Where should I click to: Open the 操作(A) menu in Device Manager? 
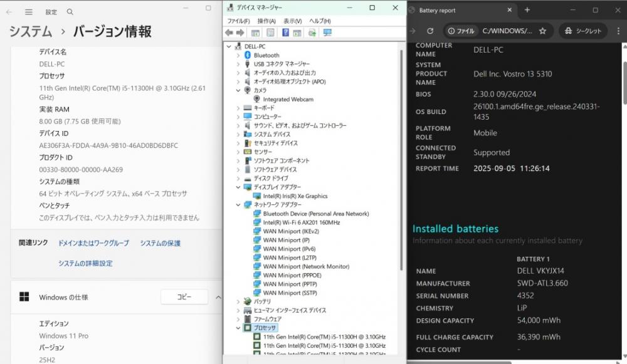266,21
